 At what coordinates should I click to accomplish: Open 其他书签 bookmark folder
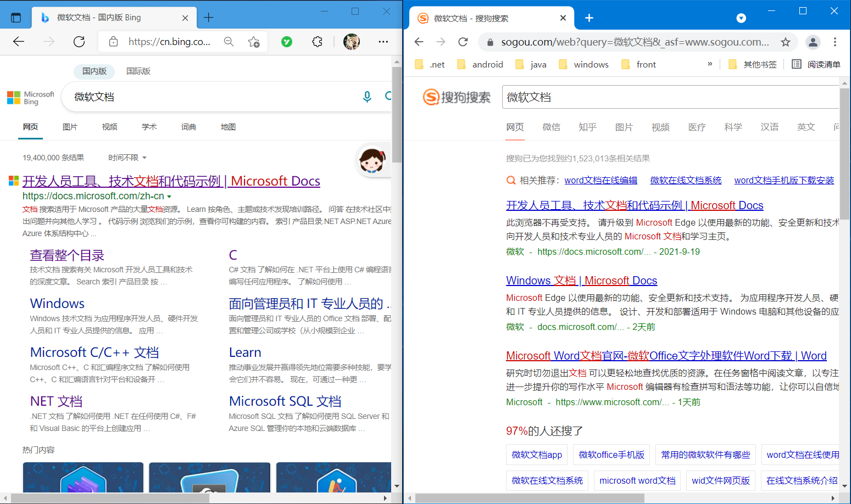coord(752,64)
